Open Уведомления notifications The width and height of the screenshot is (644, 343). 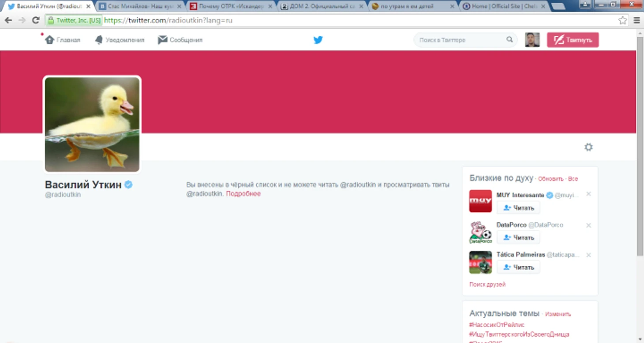pyautogui.click(x=120, y=40)
